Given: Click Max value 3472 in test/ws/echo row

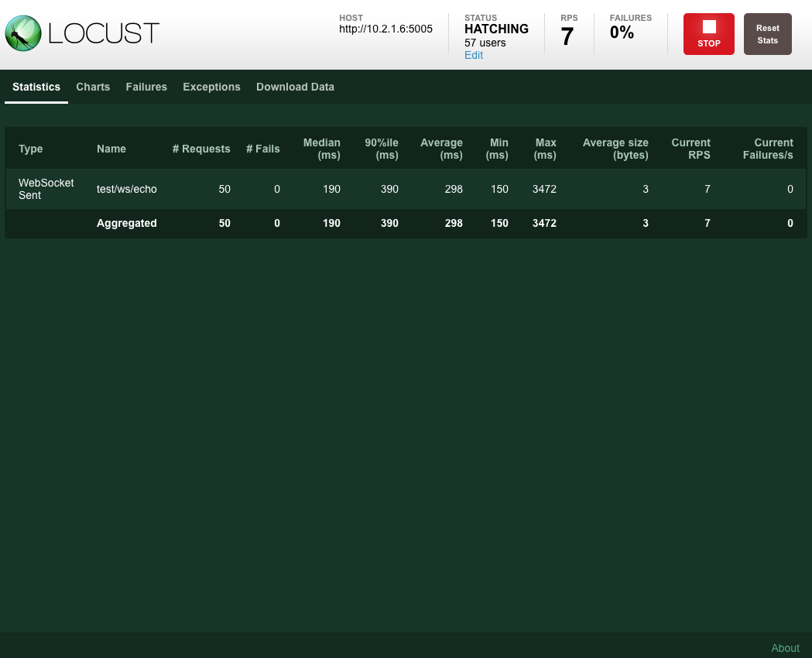Looking at the screenshot, I should click(544, 190).
